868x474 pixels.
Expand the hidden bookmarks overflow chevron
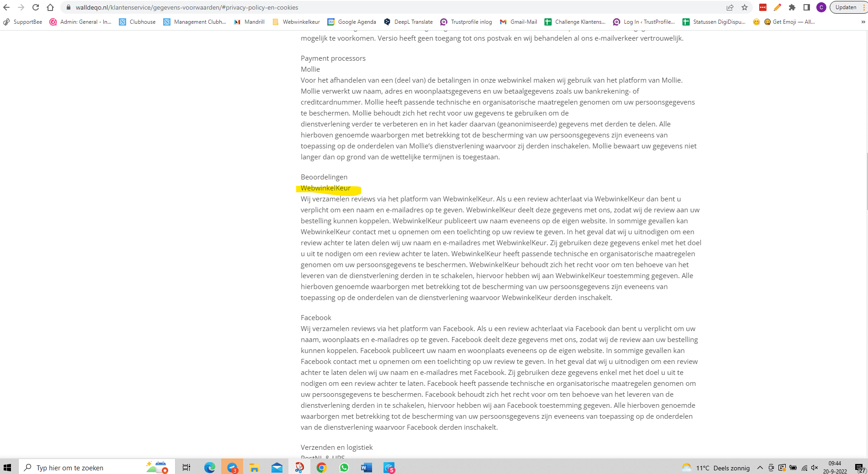[x=863, y=22]
